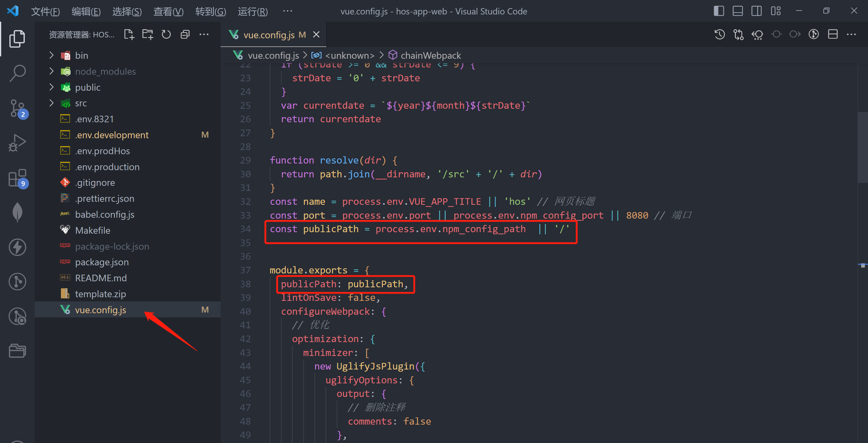Screen dimensions: 868x443
Task: Toggle primary side bar layout button
Action: pos(719,11)
